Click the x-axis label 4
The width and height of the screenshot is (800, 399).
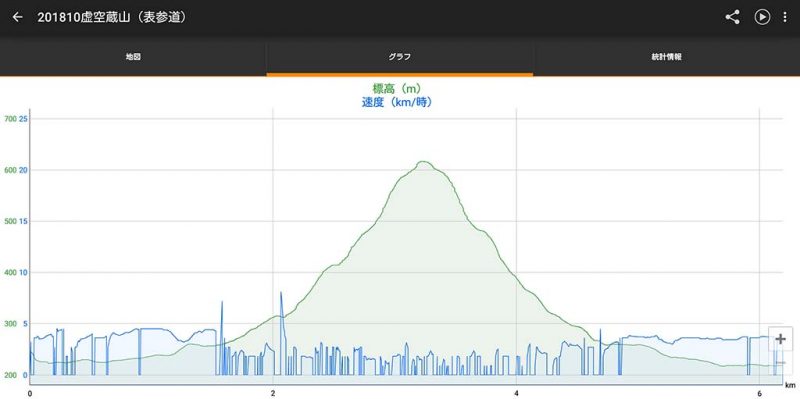coord(516,393)
